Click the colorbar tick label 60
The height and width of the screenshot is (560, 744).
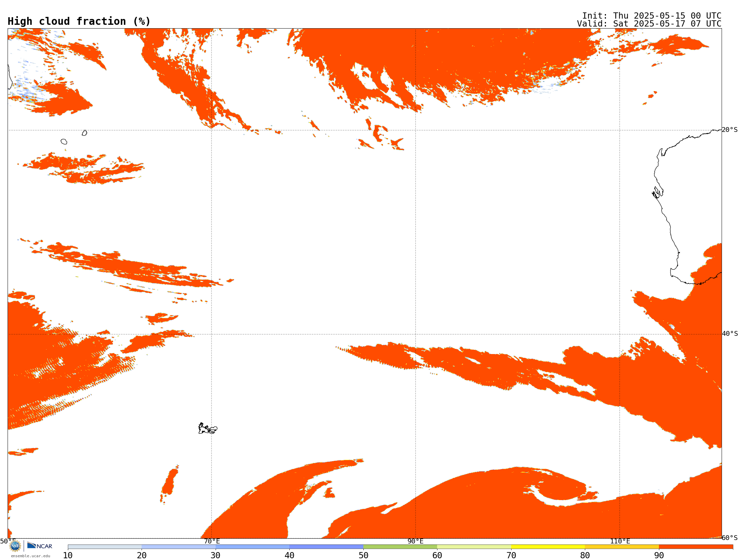tap(437, 555)
